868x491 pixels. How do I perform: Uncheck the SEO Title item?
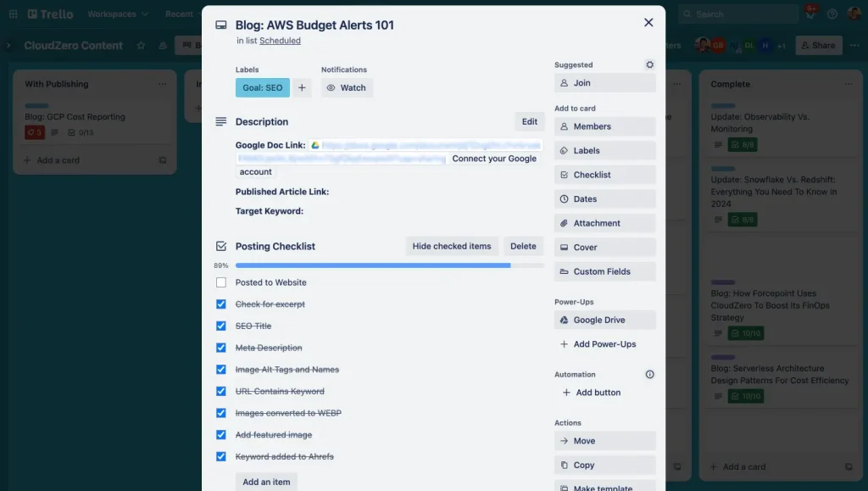point(221,326)
